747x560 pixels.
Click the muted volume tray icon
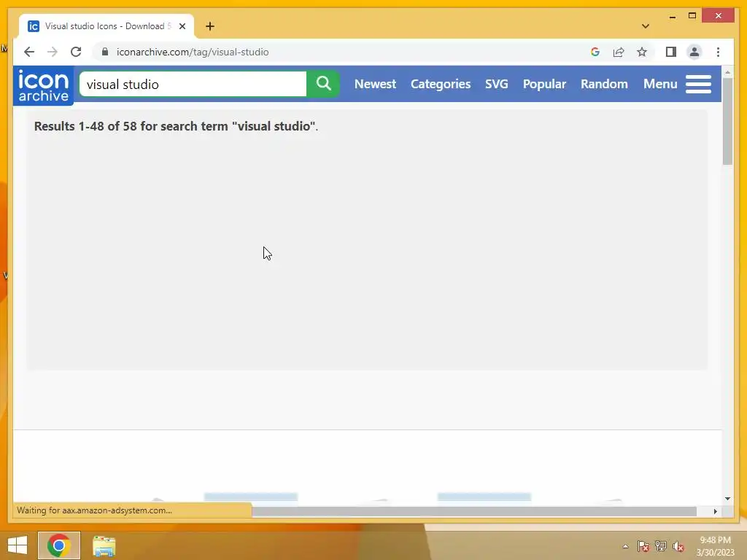tap(678, 546)
